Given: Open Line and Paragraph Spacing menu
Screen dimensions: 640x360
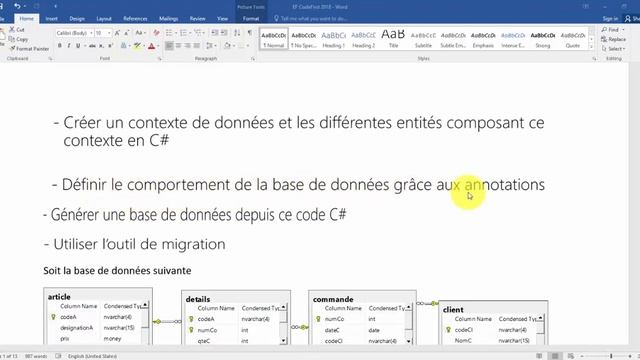Looking at the screenshot, I should coord(211,46).
